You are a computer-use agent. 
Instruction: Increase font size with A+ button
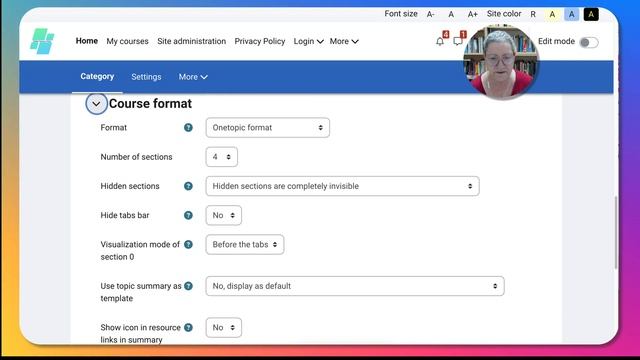pos(472,14)
